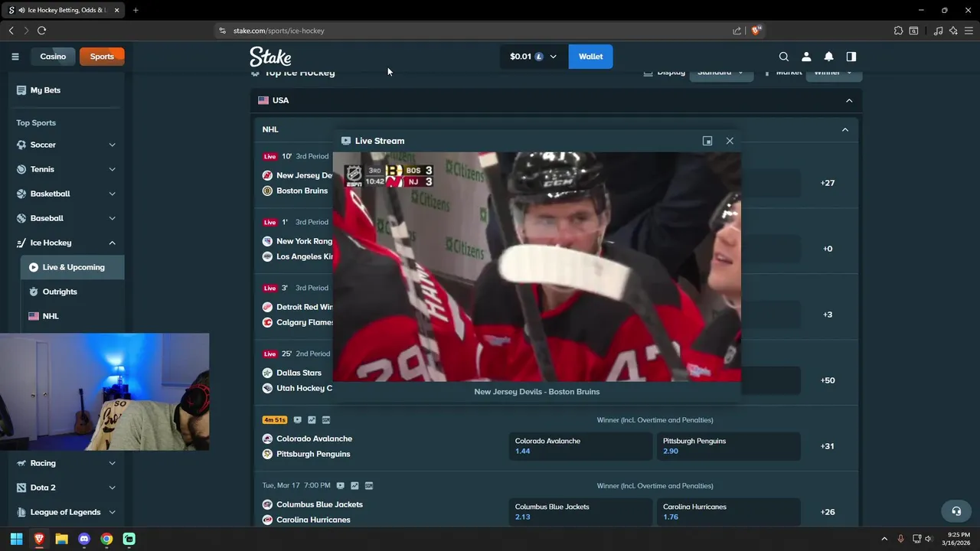Image resolution: width=980 pixels, height=551 pixels.
Task: Open Brave media playlist music icon
Action: (x=939, y=31)
